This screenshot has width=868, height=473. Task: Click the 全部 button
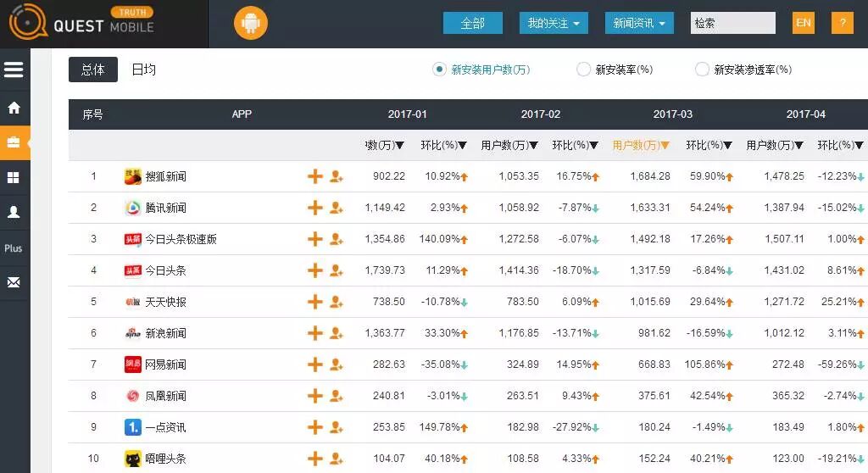[473, 23]
